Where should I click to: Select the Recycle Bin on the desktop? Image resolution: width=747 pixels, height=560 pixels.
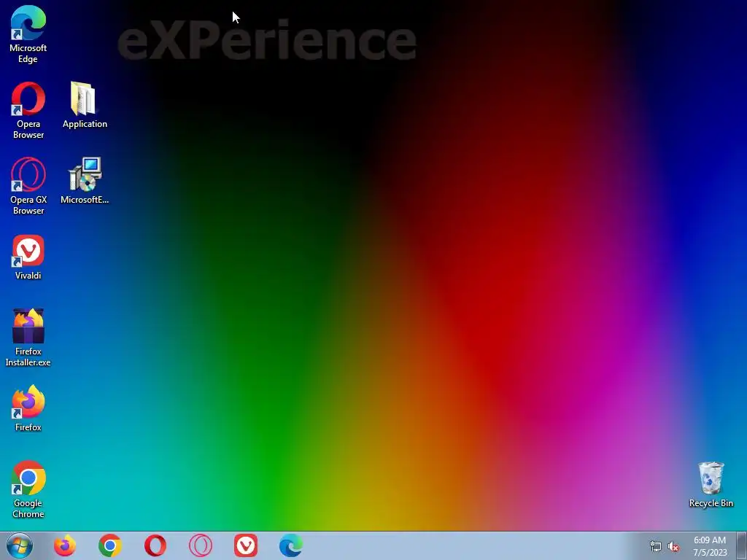(711, 484)
